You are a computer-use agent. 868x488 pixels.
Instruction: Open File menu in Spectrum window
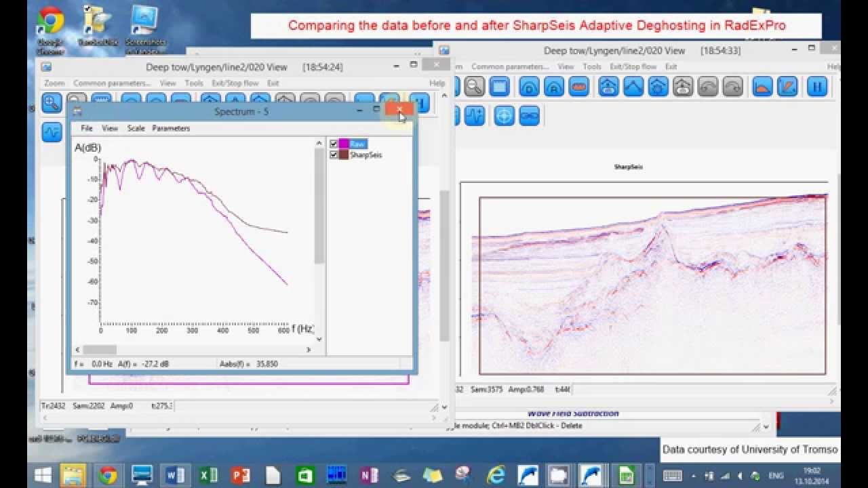point(87,128)
